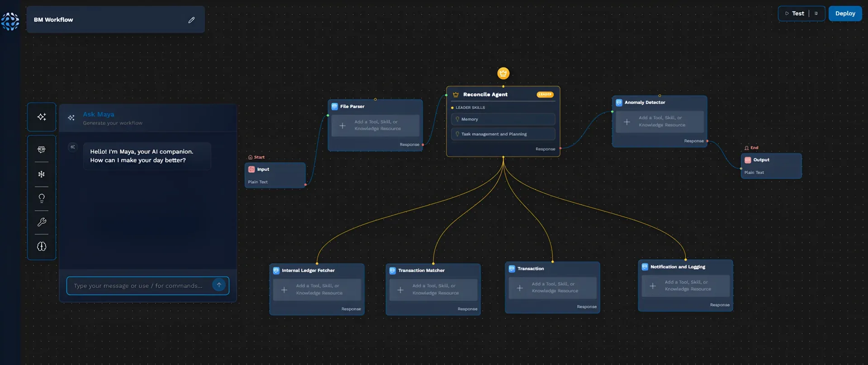This screenshot has width=868, height=365.
Task: Click the LEADER badge on Reconcile Agent
Action: click(x=545, y=94)
